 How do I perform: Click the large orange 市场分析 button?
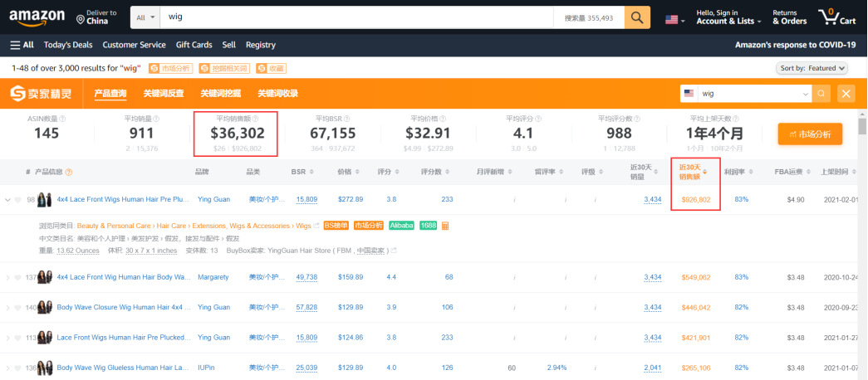click(x=810, y=134)
